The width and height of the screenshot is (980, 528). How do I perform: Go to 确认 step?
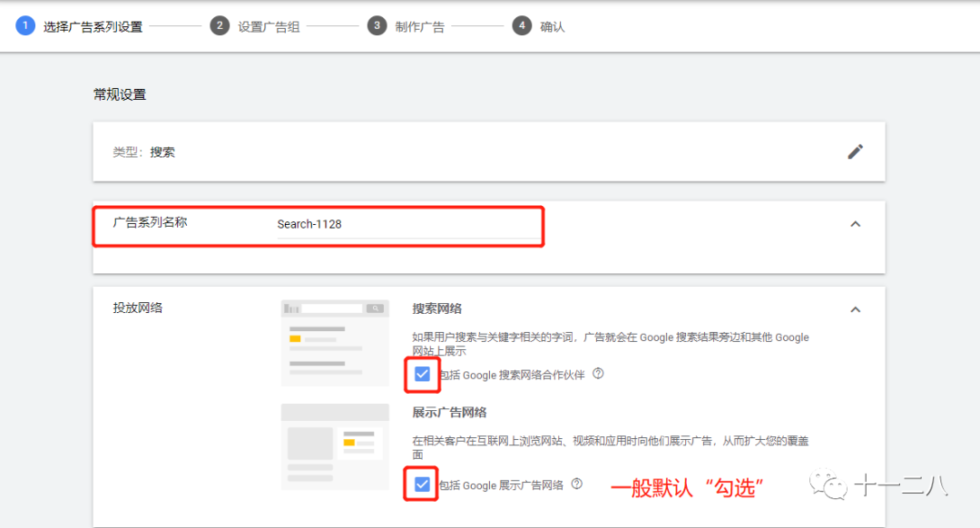(553, 27)
